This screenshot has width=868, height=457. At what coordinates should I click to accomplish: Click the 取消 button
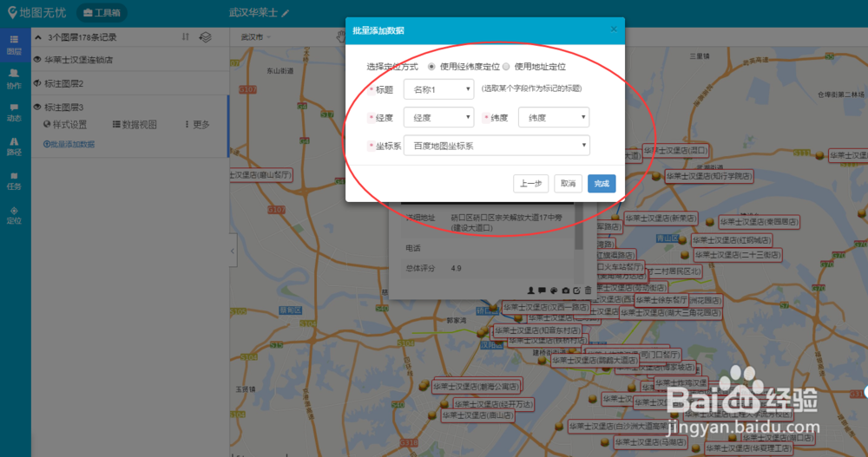(568, 184)
